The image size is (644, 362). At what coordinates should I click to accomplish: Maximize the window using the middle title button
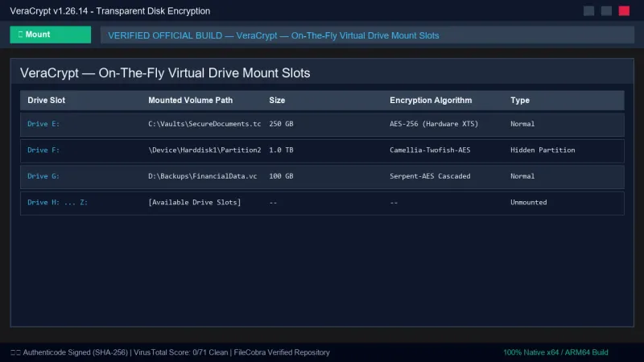click(x=606, y=11)
